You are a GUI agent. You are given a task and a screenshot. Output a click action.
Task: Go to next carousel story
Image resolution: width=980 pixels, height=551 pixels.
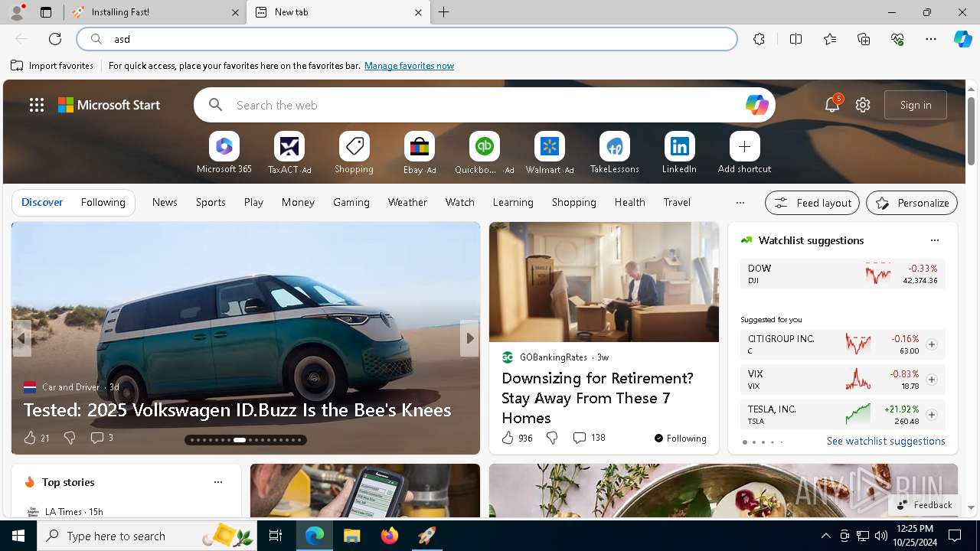[469, 338]
